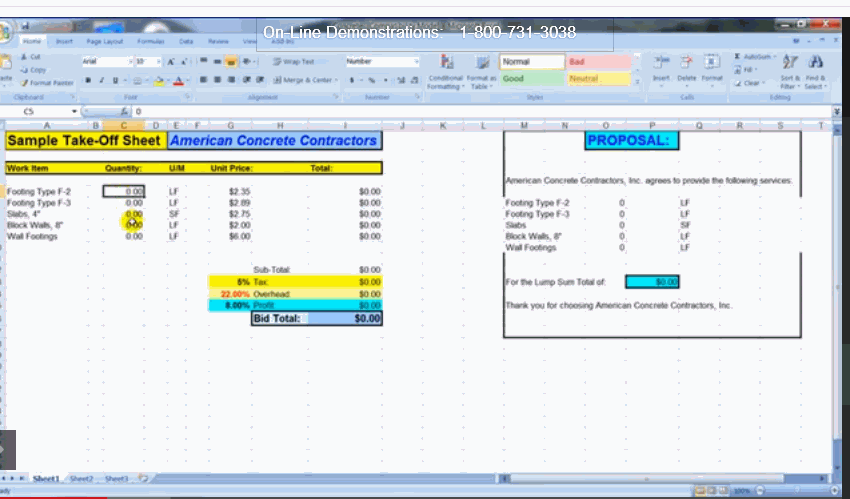850x499 pixels.
Task: Toggle Bottom Align highlighted button
Action: click(x=231, y=61)
